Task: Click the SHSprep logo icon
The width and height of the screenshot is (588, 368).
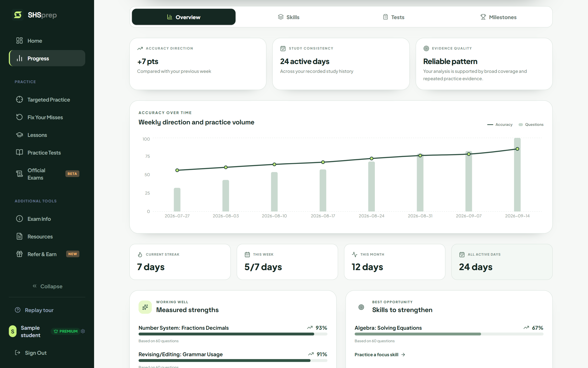Action: coord(18,15)
